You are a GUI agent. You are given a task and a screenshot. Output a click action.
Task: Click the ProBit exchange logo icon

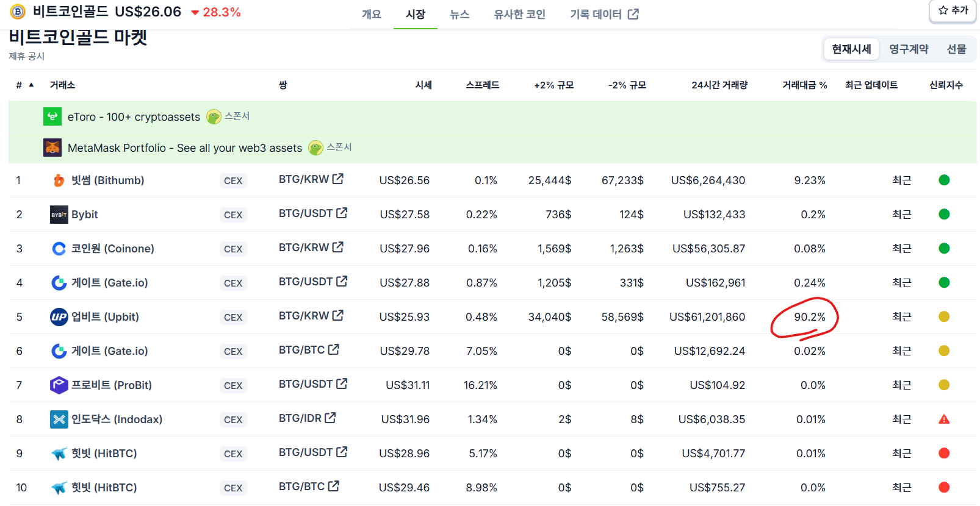pos(59,385)
